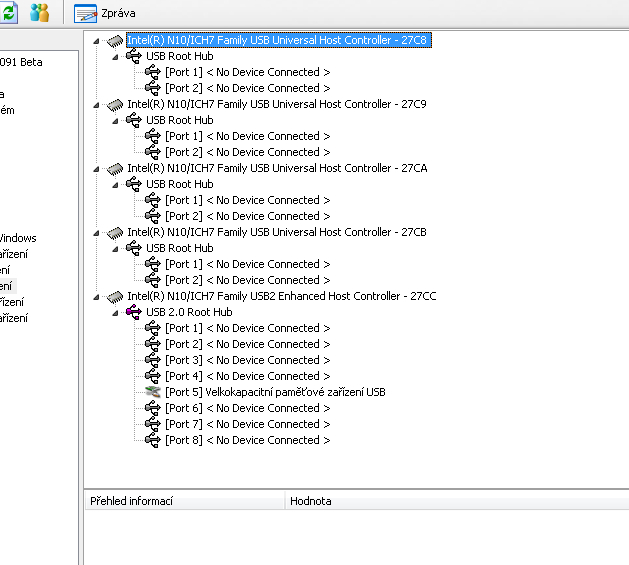Click USB icon of Port 7 under USB 2.0 hub

click(153, 424)
